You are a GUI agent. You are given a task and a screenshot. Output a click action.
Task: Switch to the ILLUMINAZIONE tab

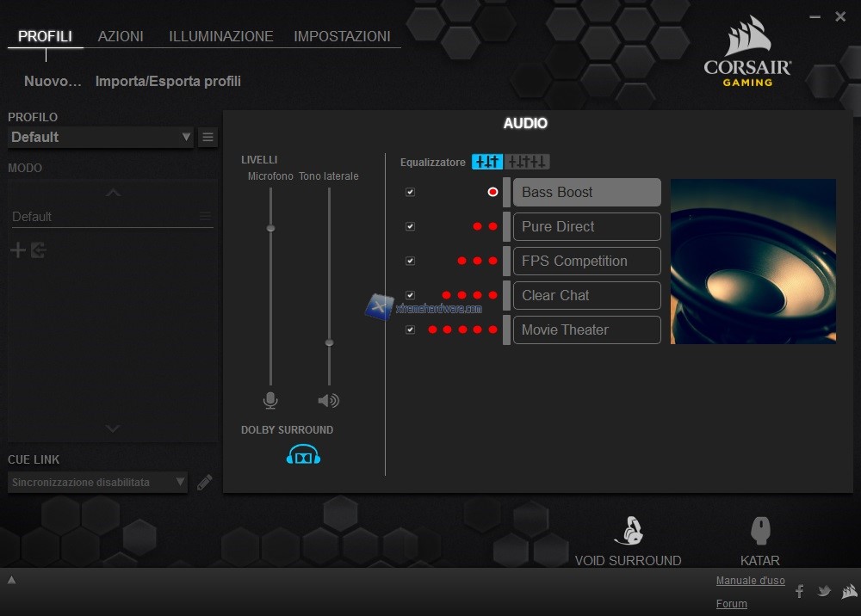click(x=220, y=36)
